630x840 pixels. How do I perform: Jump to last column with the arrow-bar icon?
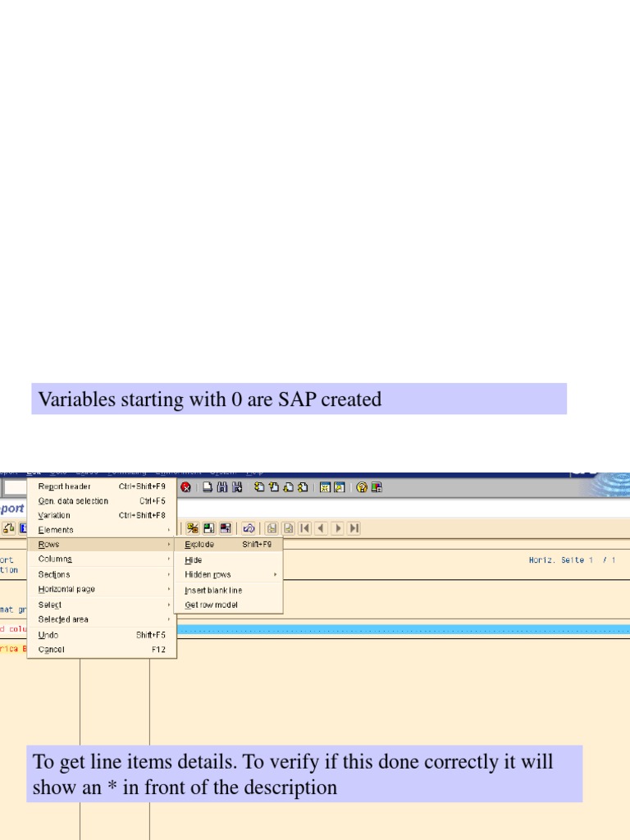click(354, 528)
